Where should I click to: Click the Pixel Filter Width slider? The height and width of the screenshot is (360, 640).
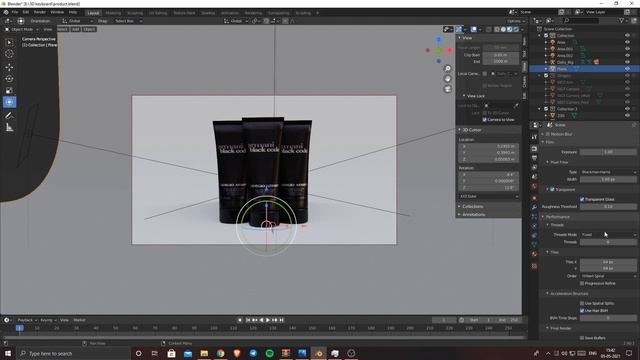[x=608, y=179]
